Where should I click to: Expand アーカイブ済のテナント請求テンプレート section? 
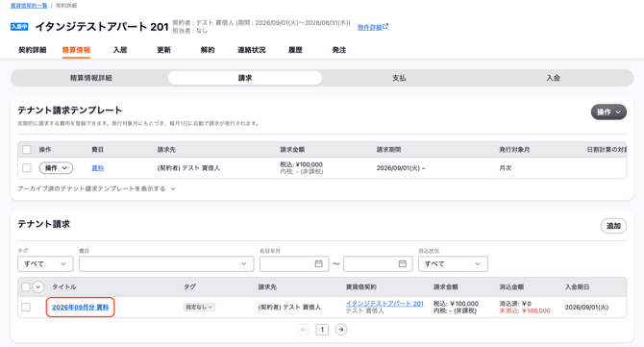click(96, 189)
